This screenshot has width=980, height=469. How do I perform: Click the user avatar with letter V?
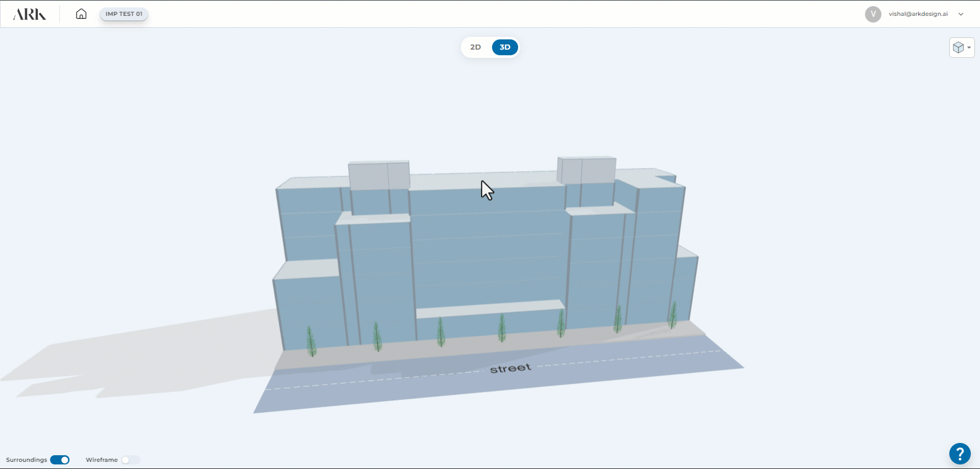(873, 14)
